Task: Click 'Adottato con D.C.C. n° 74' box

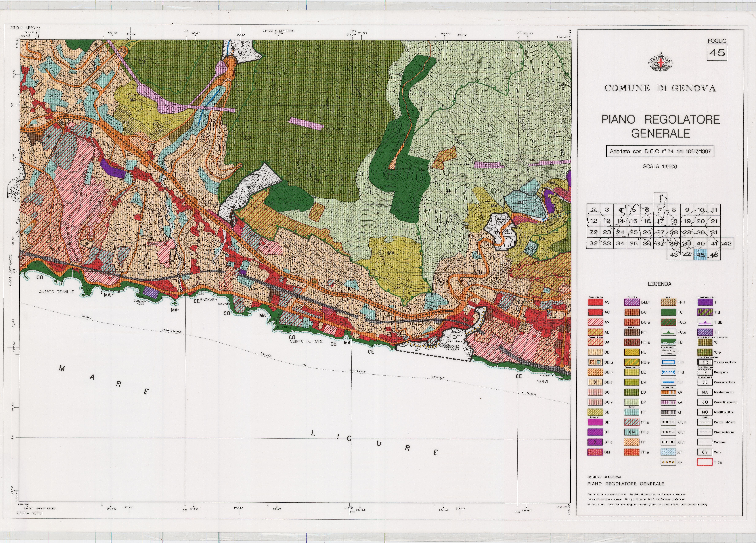Action: (660, 151)
